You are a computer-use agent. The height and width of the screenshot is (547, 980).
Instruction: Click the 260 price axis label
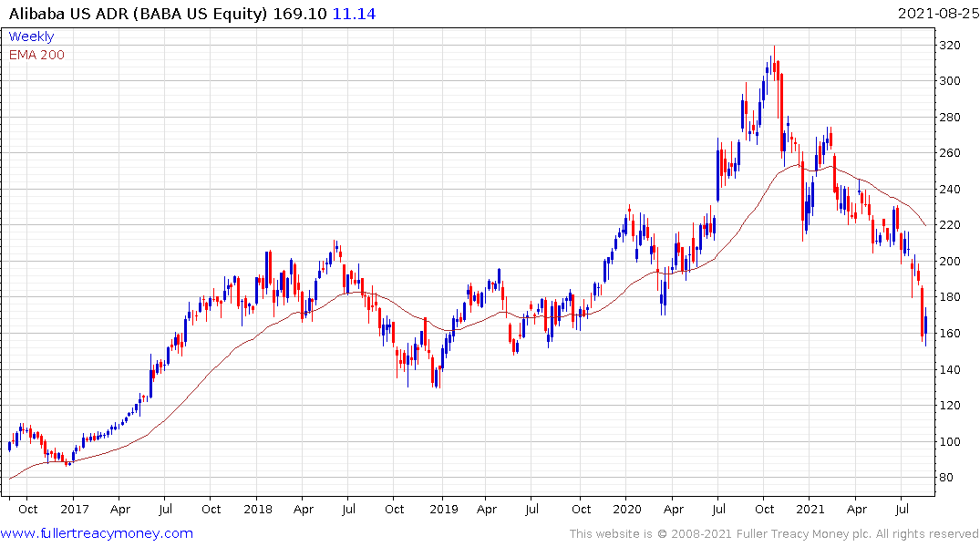click(x=950, y=153)
